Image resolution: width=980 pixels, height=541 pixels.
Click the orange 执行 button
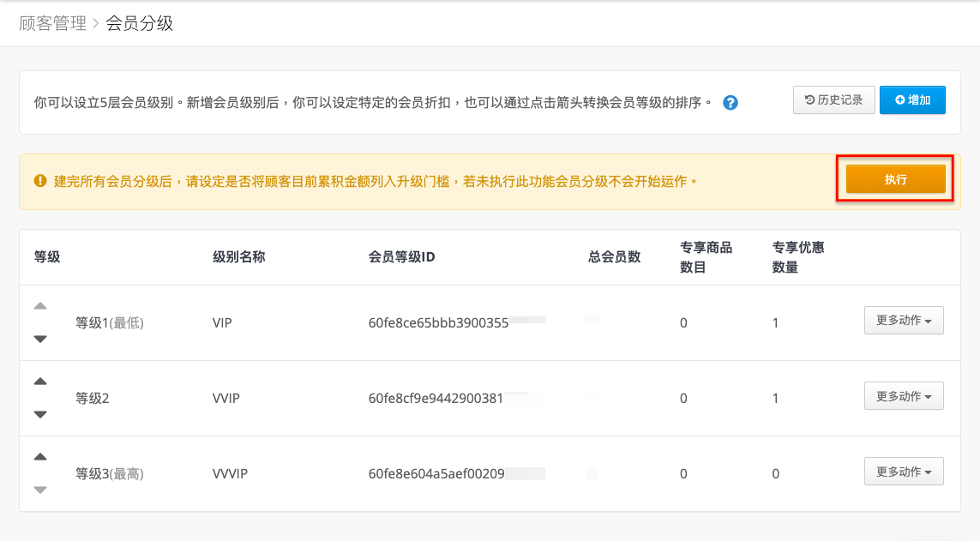click(896, 179)
